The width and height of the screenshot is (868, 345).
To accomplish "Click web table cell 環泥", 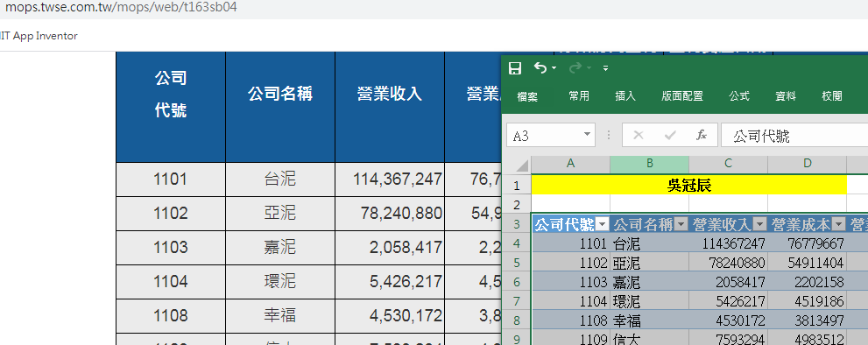I will click(280, 282).
